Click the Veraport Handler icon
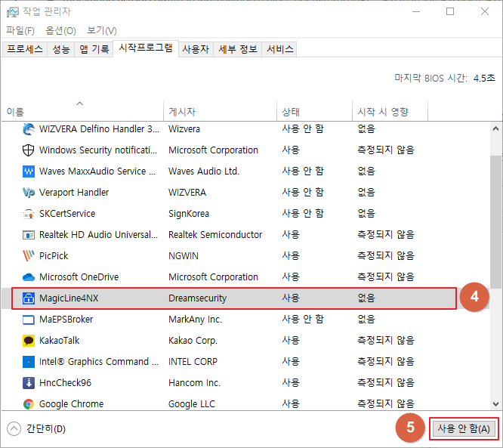This screenshot has height=448, width=503. coord(29,193)
